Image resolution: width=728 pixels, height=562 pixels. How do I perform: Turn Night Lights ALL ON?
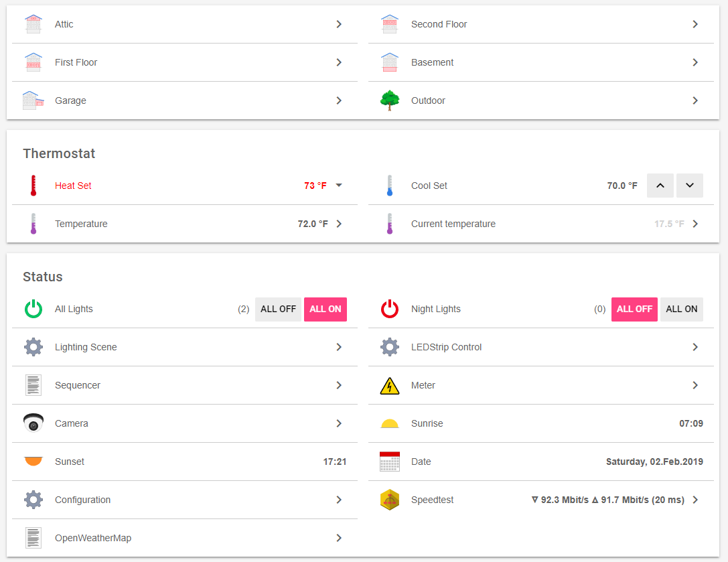682,309
